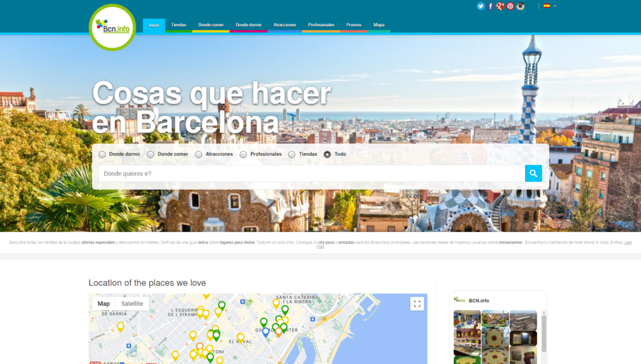
Task: Click the 'restaurantes' link text
Action: [510, 242]
